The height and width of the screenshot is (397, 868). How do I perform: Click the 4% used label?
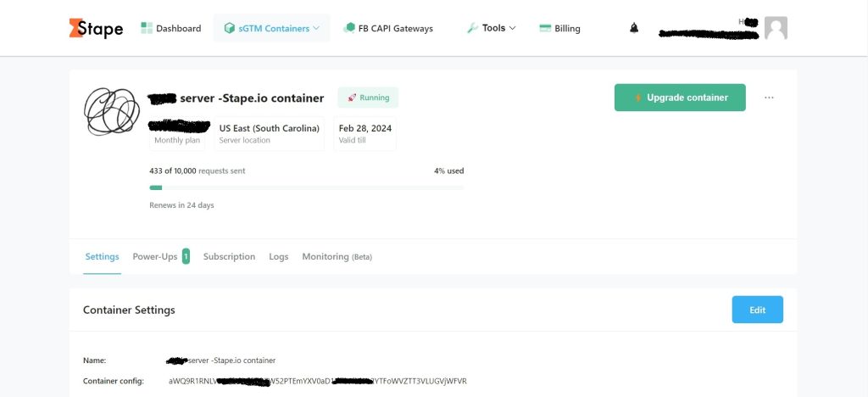pos(449,171)
